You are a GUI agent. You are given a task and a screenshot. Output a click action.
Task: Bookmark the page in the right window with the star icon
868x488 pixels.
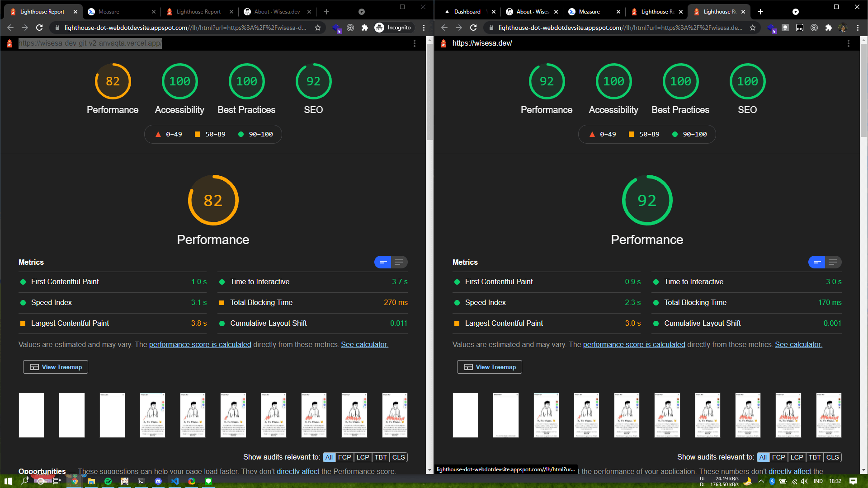(x=753, y=28)
